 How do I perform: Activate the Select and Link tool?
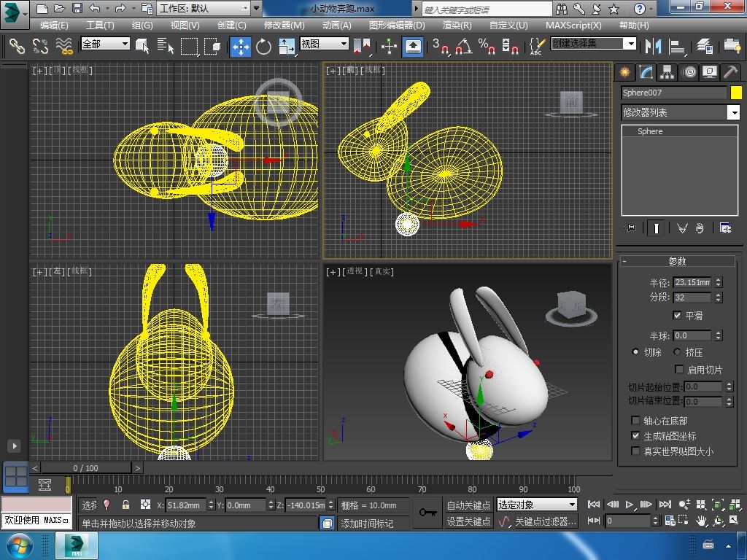[17, 47]
